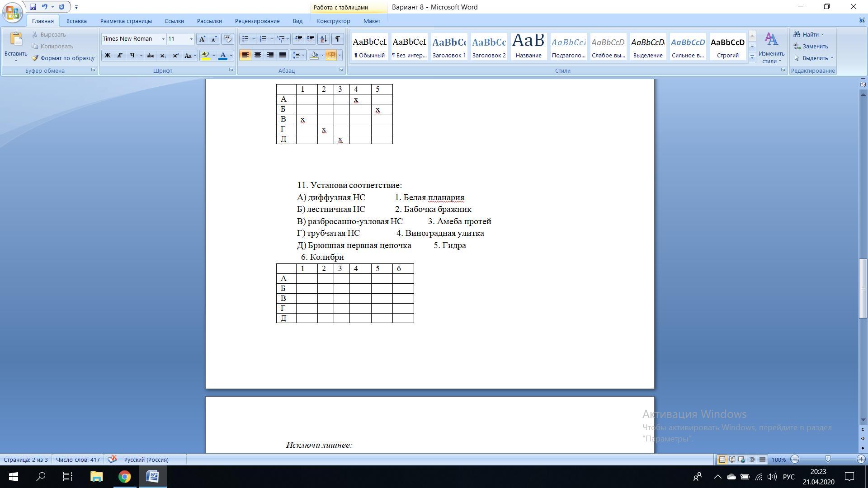
Task: Open Chrome from the Windows taskbar
Action: coord(125,477)
